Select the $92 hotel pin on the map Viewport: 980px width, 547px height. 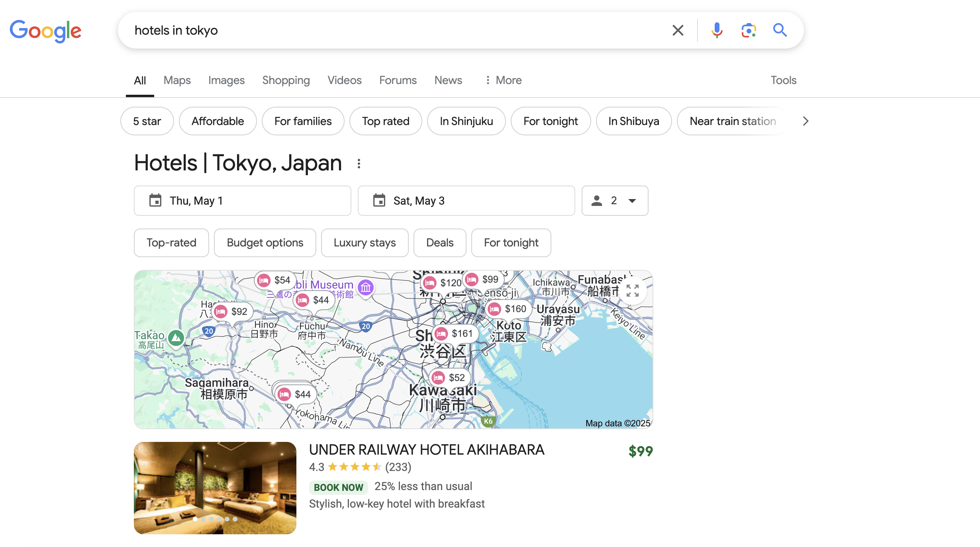click(x=232, y=311)
